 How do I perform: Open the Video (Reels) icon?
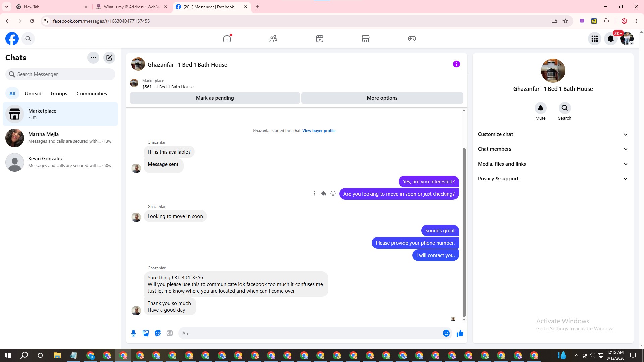320,39
